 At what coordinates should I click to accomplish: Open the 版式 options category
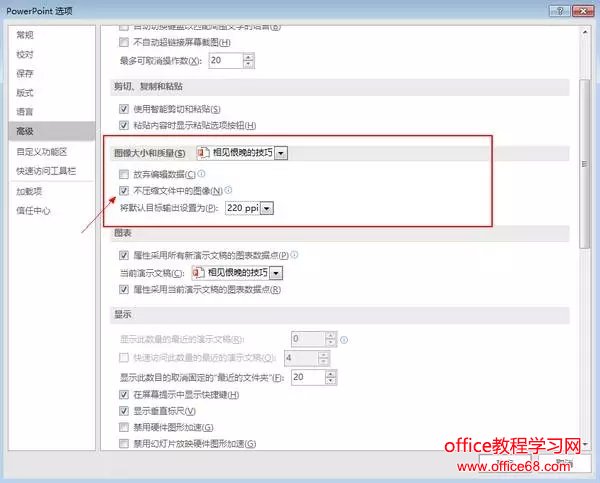[25, 93]
